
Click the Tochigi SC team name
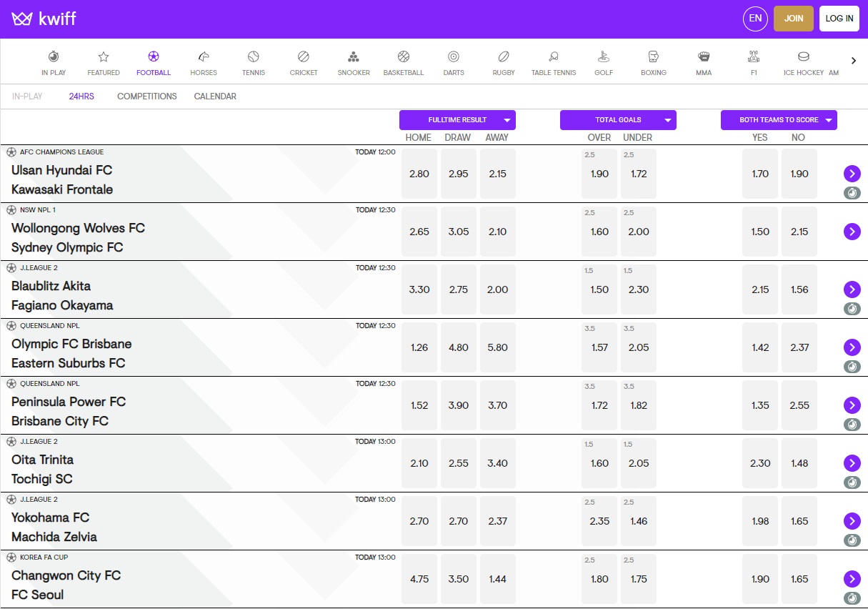coord(42,479)
